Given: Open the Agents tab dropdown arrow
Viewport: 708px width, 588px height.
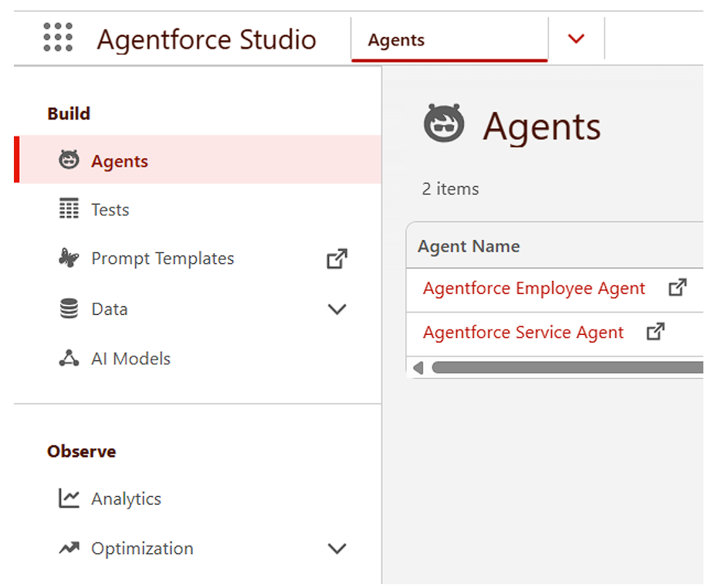Looking at the screenshot, I should point(576,39).
